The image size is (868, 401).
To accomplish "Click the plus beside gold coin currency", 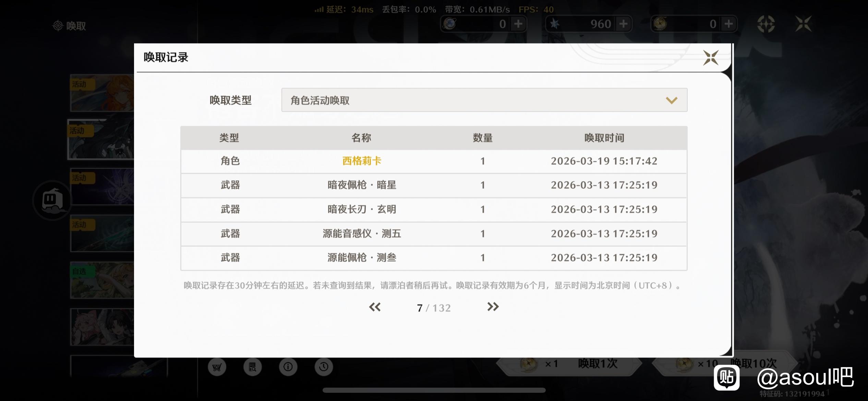I will pos(729,24).
